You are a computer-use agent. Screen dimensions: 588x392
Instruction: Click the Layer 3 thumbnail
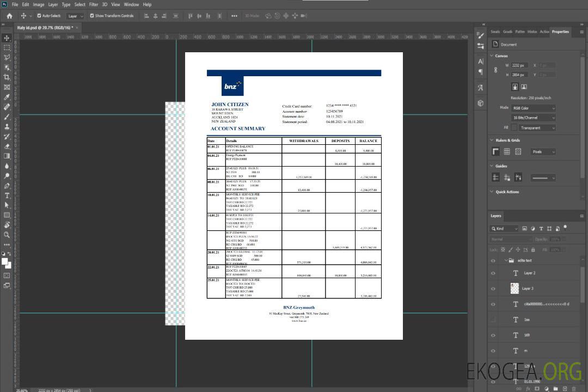click(x=515, y=288)
